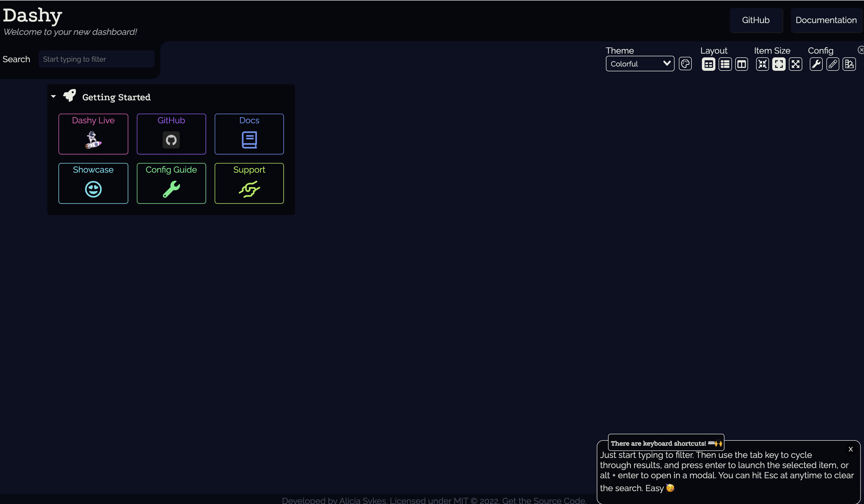Open the custom CSS and design icon
The image size is (864, 504).
849,64
